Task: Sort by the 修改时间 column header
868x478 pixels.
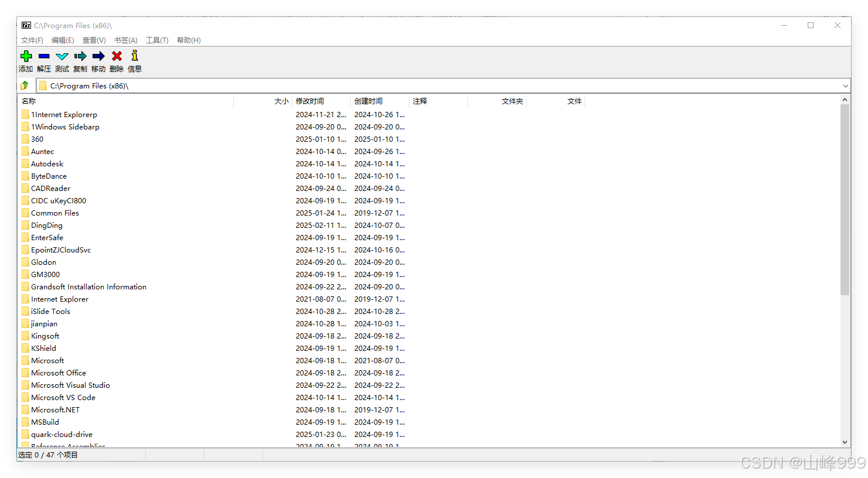Action: tap(322, 101)
